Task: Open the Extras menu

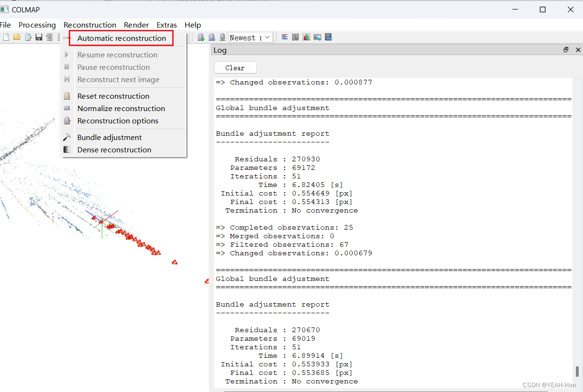Action: pyautogui.click(x=167, y=25)
